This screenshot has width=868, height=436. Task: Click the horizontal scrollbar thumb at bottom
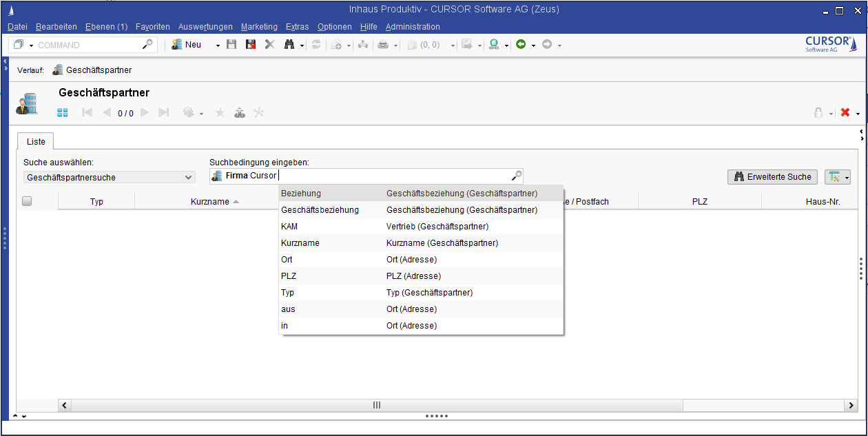click(x=376, y=405)
